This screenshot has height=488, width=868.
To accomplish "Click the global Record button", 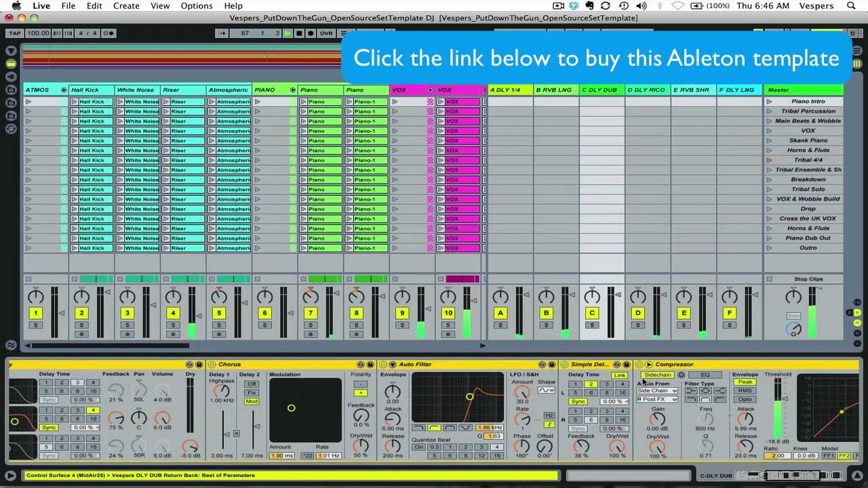I will point(311,33).
